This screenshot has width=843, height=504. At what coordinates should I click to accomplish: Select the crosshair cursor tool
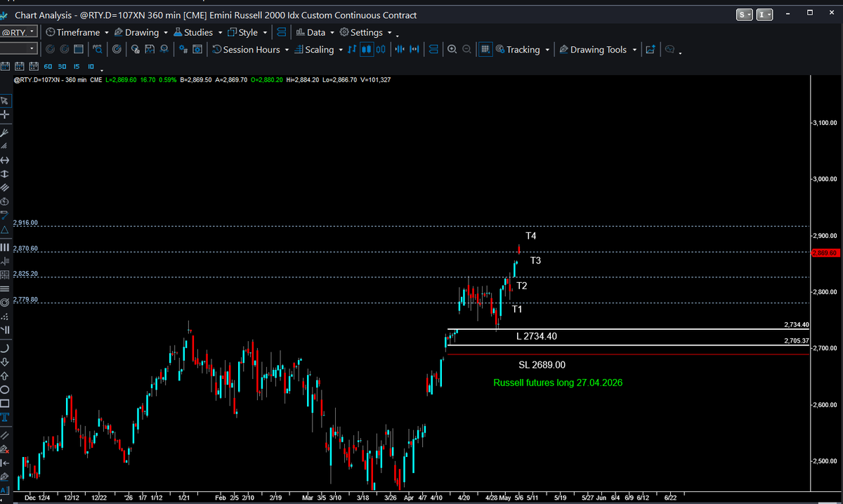5,114
